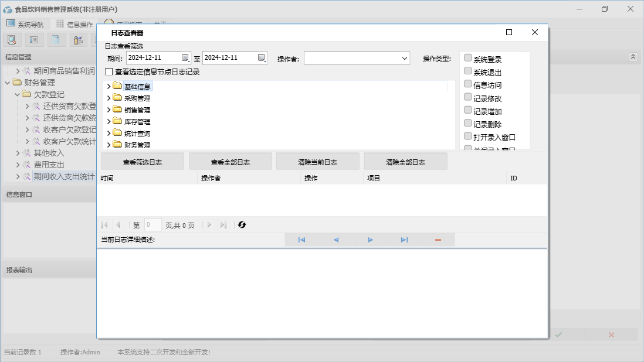
Task: Switch to the 系统导航 tab
Action: tap(25, 24)
